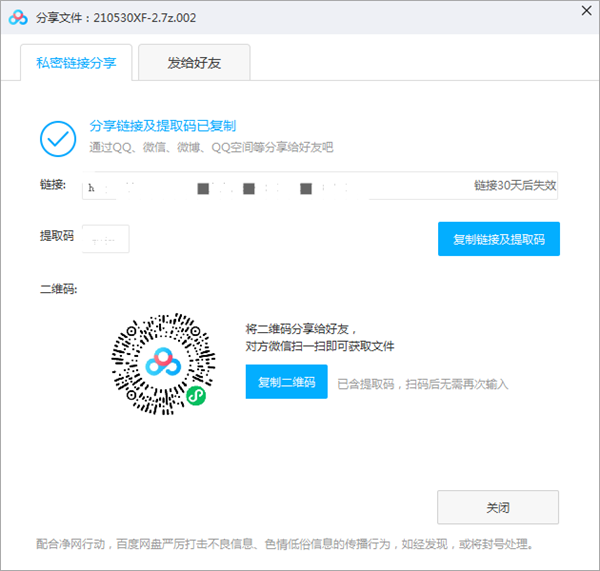
Task: Click the Baidu Netdisk logo in title bar
Action: pos(18,18)
